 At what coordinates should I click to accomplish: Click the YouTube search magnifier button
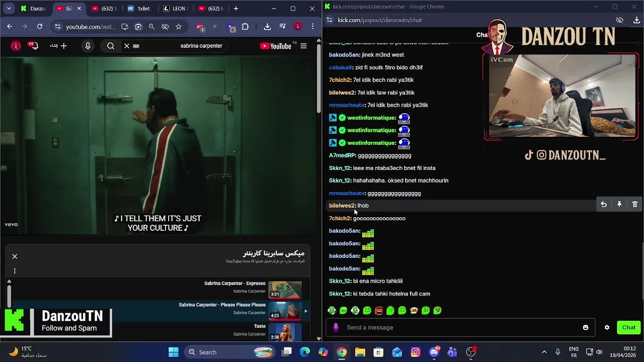[111, 46]
